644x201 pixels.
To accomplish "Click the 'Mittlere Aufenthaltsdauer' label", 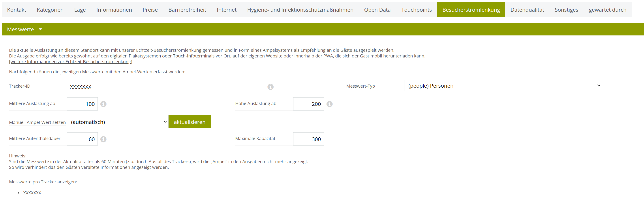I will click(35, 138).
